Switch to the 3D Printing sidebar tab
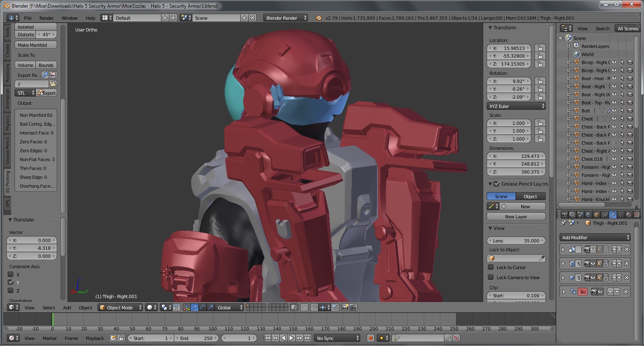The image size is (644, 346). pos(7,182)
